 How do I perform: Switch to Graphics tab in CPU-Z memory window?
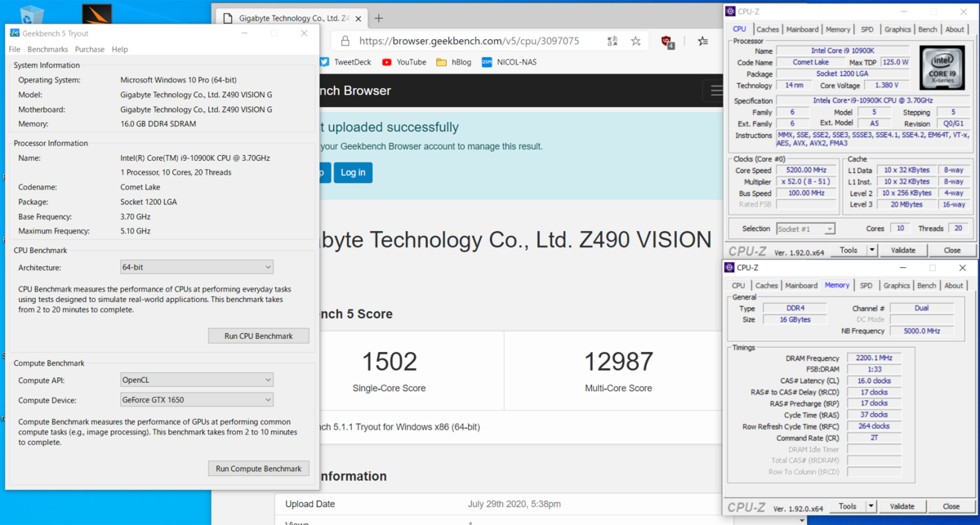(897, 286)
